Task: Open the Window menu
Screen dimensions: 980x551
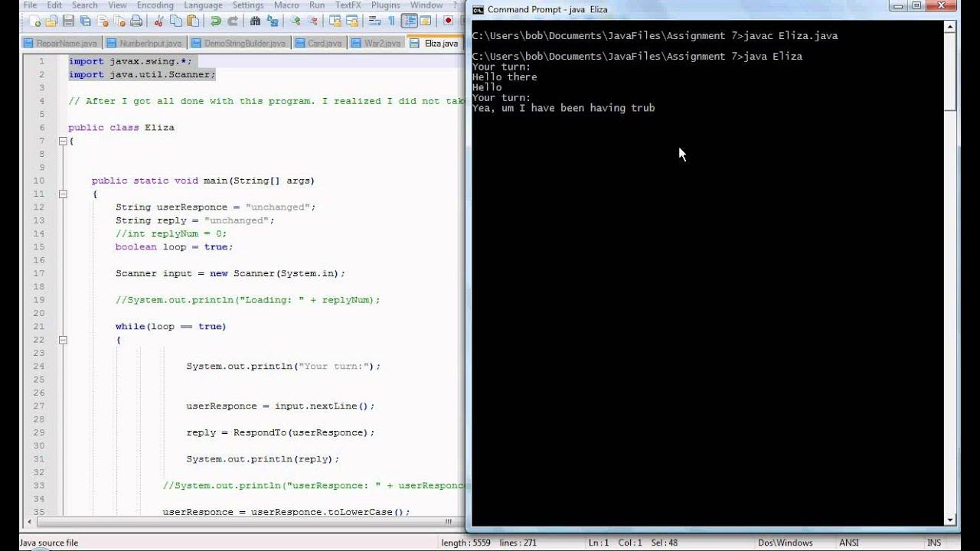Action: point(426,5)
